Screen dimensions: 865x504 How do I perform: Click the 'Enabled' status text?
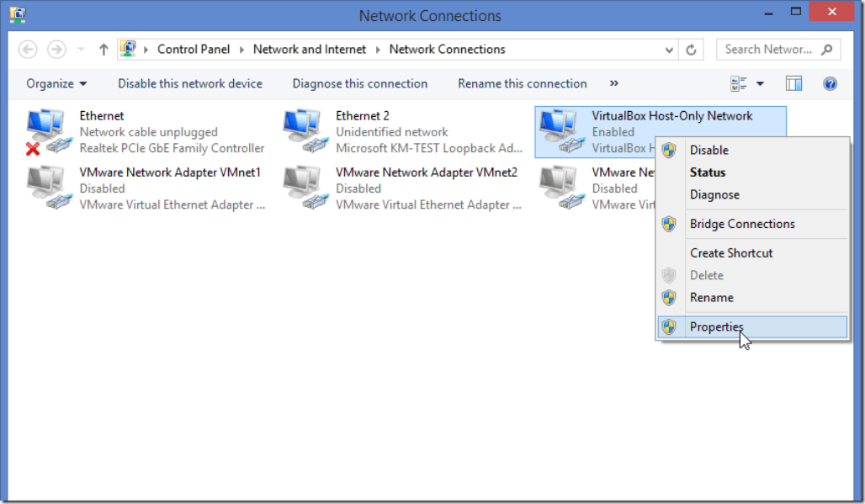click(x=613, y=132)
